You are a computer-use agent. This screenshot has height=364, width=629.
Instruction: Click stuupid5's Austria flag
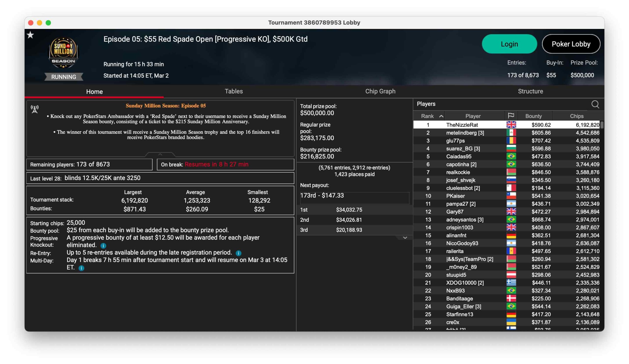(511, 275)
